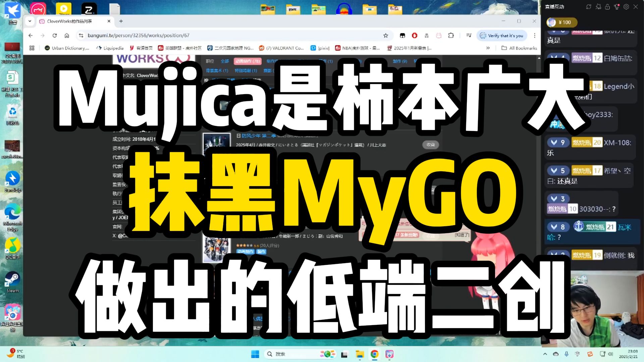This screenshot has width=644, height=362.
Task: Show hidden system tray icons
Action: tap(545, 354)
